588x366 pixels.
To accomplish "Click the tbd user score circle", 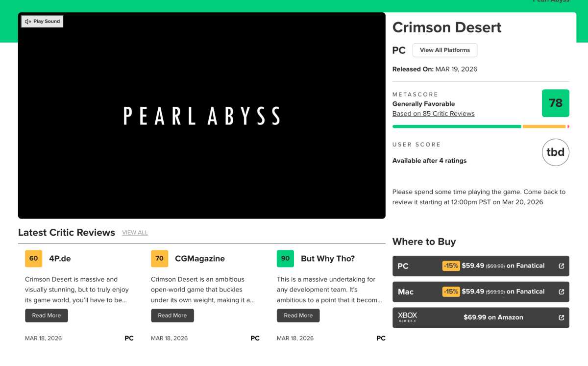I will (555, 152).
